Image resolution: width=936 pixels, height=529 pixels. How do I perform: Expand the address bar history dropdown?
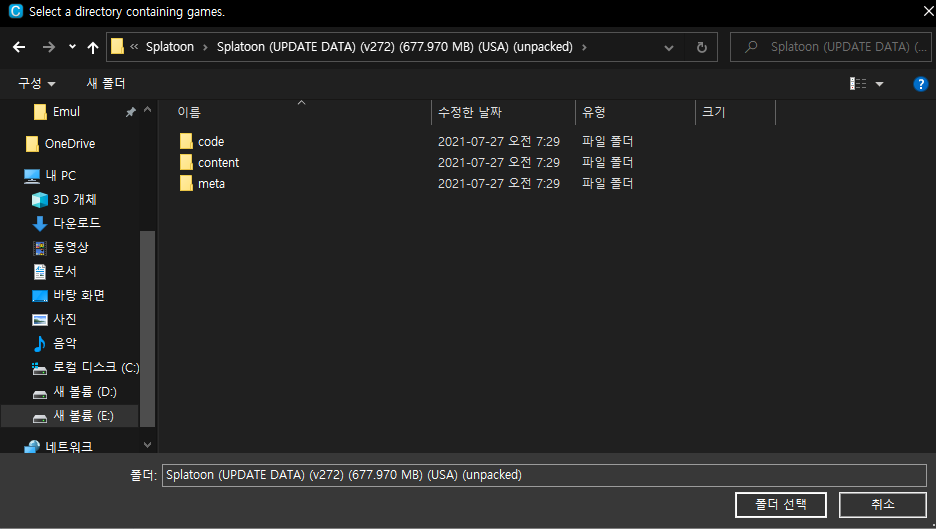669,47
